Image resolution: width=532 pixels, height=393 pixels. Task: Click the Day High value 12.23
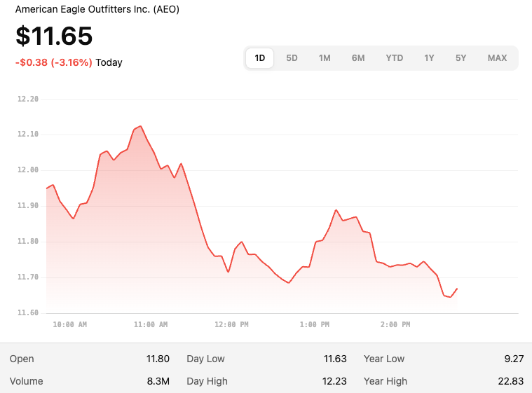point(334,381)
